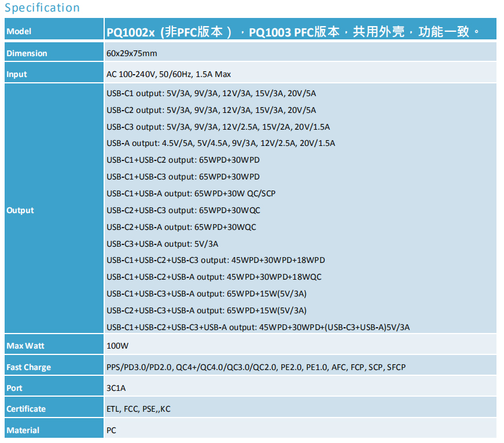Select the Certificate label cell
Viewport: 504px width, 443px height.
(54, 407)
